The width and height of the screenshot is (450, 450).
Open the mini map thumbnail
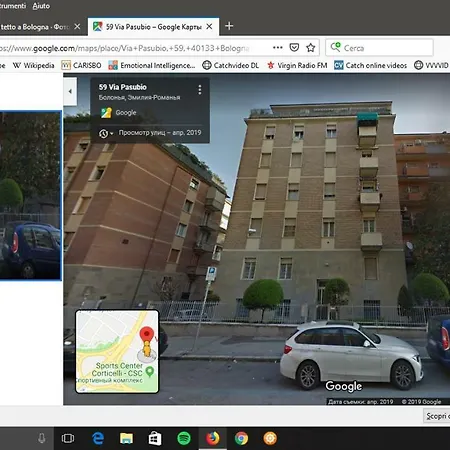click(117, 352)
